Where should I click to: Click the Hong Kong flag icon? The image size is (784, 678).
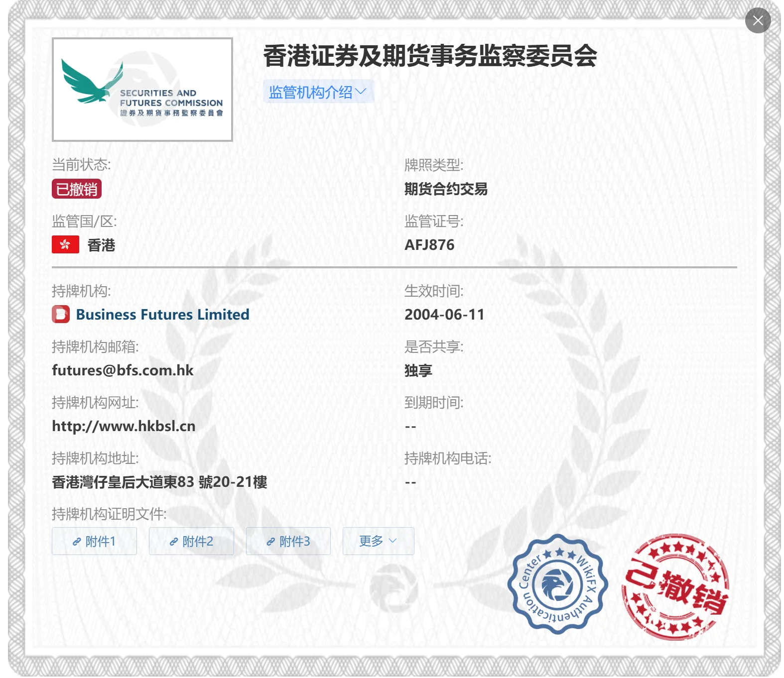tap(65, 244)
